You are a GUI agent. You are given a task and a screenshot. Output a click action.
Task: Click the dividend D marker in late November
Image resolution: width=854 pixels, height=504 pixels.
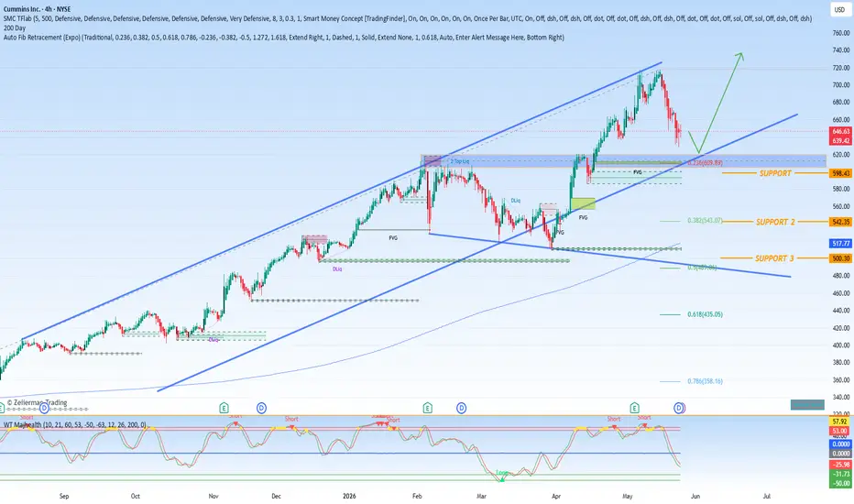coord(261,408)
